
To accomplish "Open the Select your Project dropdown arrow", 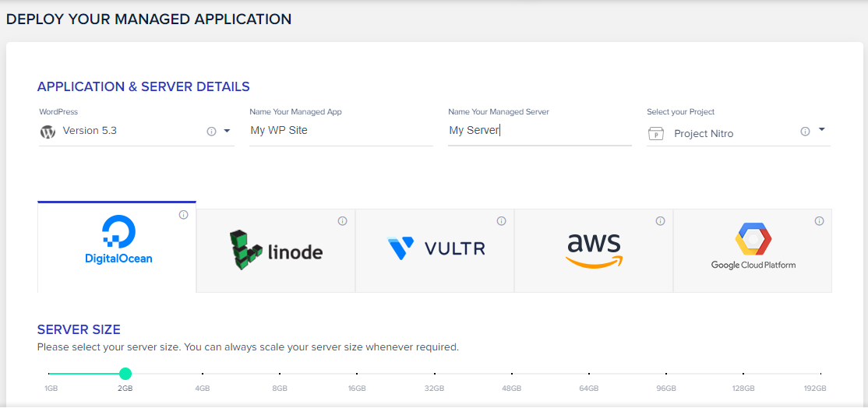I will [822, 130].
